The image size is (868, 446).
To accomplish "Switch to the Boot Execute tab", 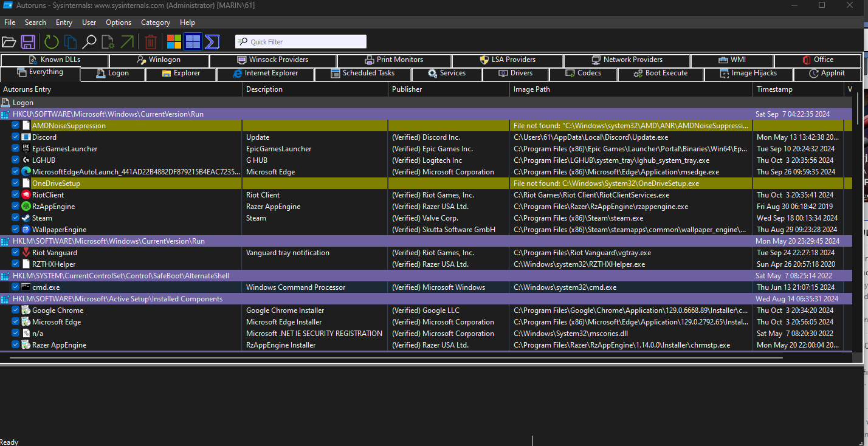I will coord(660,74).
